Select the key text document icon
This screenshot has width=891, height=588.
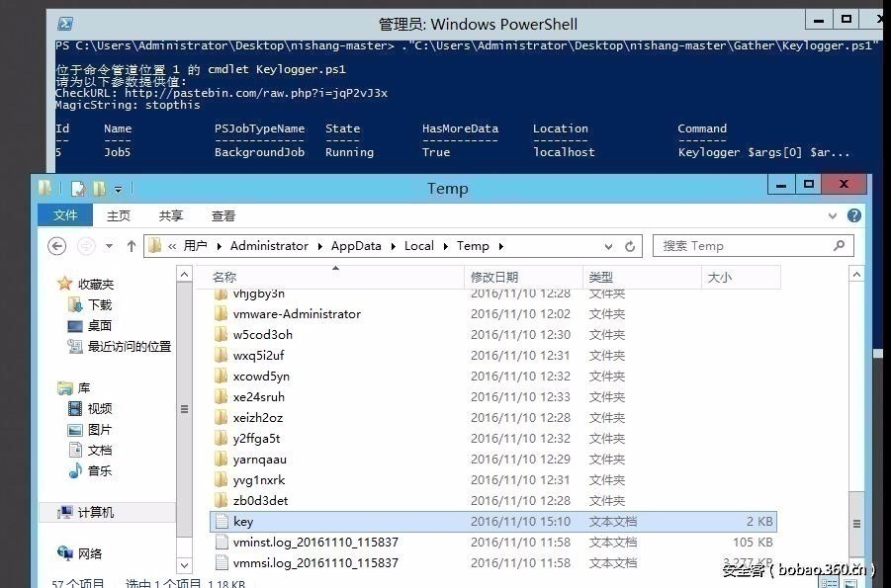[222, 522]
